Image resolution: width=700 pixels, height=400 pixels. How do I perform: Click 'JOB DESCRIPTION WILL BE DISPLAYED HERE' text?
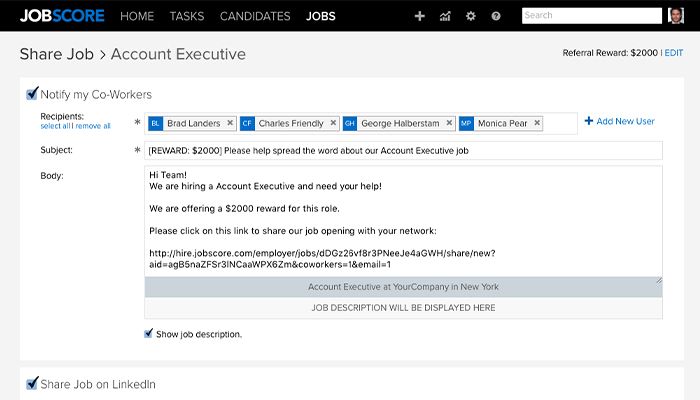click(403, 308)
